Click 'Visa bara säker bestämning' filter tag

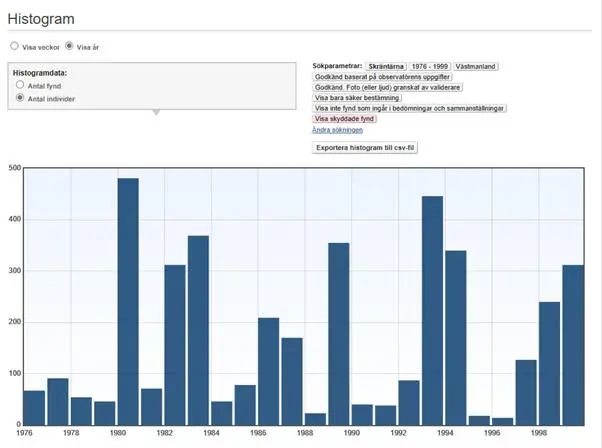pyautogui.click(x=357, y=98)
